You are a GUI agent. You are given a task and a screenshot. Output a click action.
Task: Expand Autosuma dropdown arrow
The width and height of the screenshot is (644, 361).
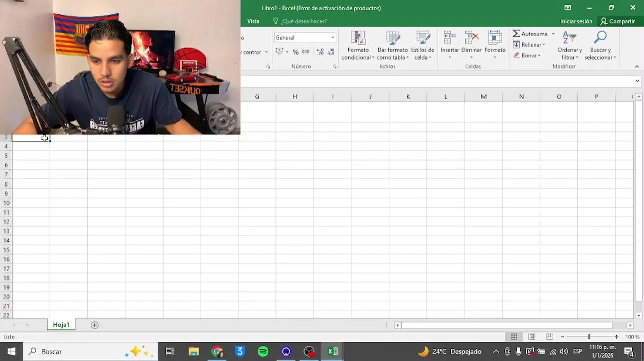(553, 34)
